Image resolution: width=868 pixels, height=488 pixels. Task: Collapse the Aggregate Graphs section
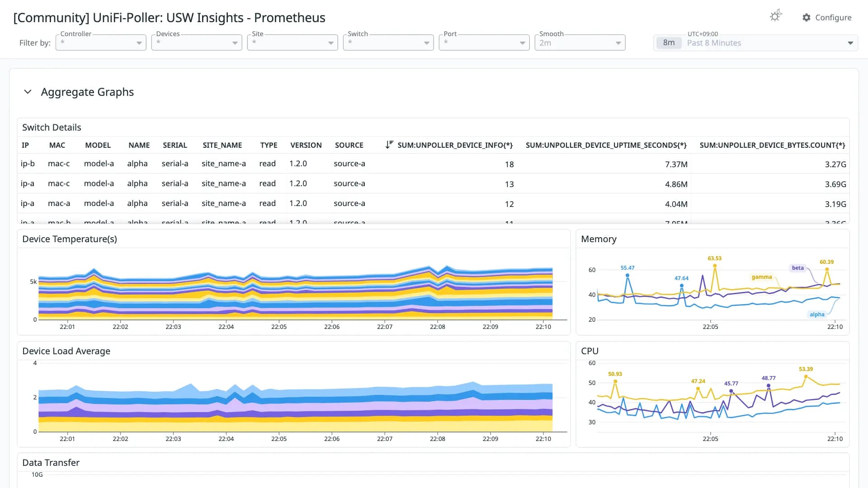28,92
